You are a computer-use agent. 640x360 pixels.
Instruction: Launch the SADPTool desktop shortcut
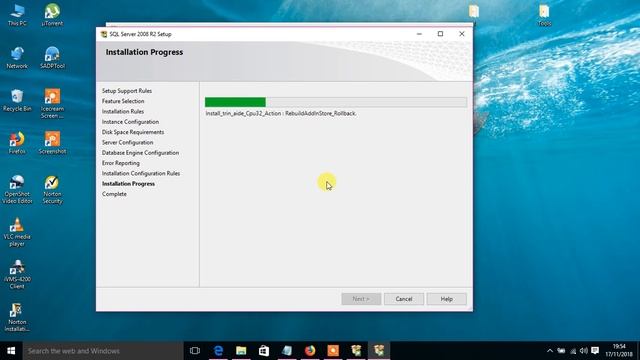[52, 58]
